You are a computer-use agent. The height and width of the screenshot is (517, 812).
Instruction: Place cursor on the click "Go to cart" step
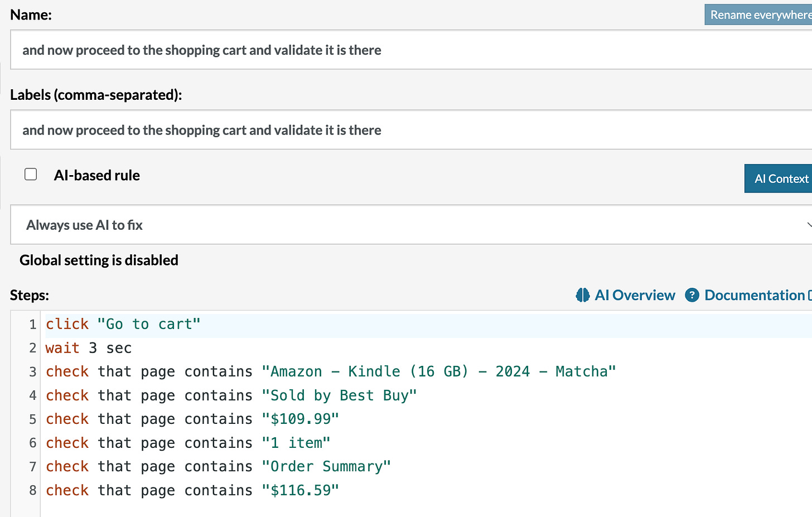point(123,325)
